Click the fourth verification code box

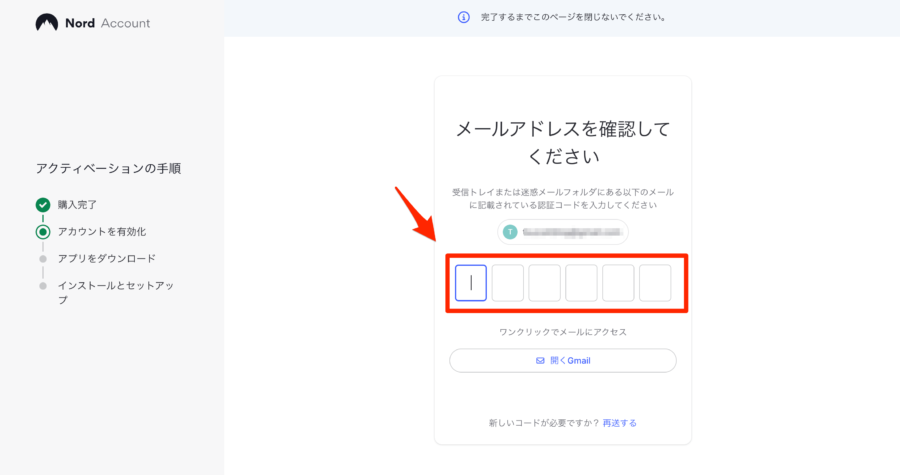[581, 283]
